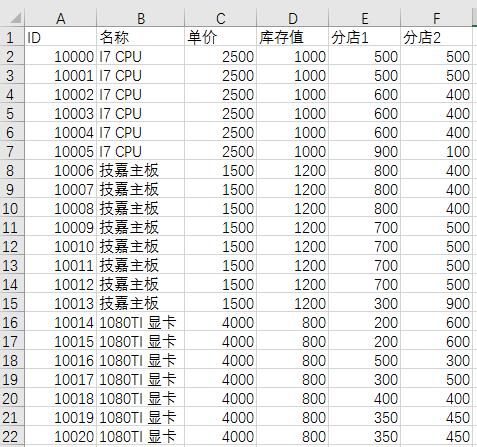Select row 16 header
477x447 pixels.
coord(12,322)
